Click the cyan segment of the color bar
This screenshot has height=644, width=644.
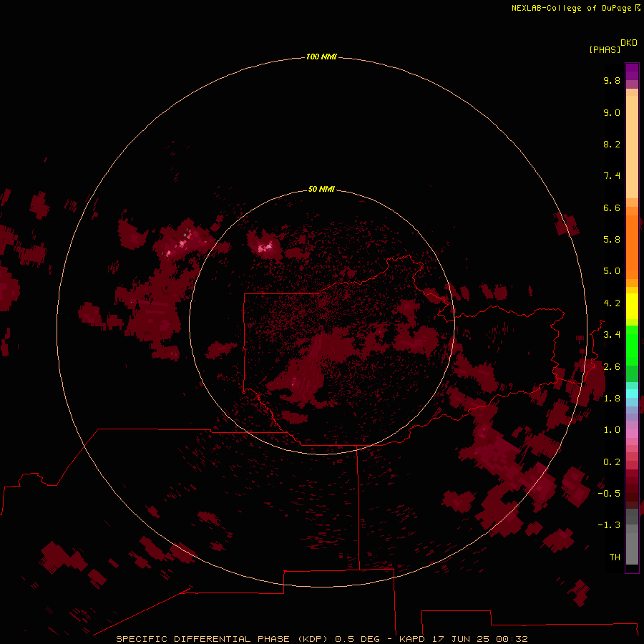click(632, 393)
